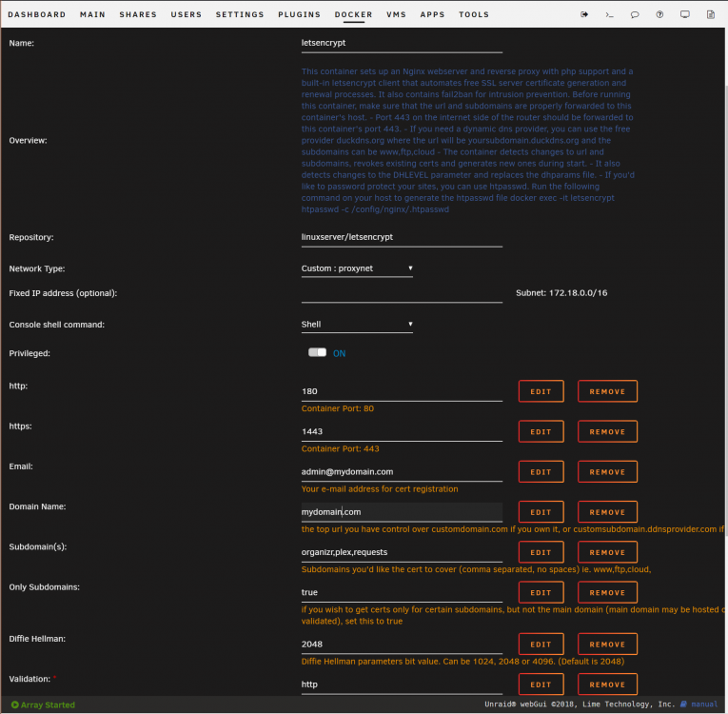Click the Validation field with http
The height and width of the screenshot is (714, 728).
click(402, 684)
